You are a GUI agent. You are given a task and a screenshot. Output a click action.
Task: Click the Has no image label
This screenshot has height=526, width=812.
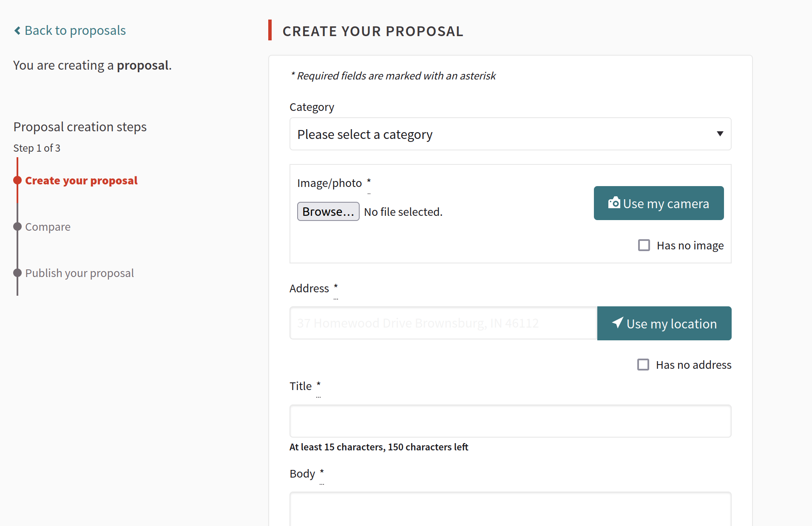[x=690, y=246]
